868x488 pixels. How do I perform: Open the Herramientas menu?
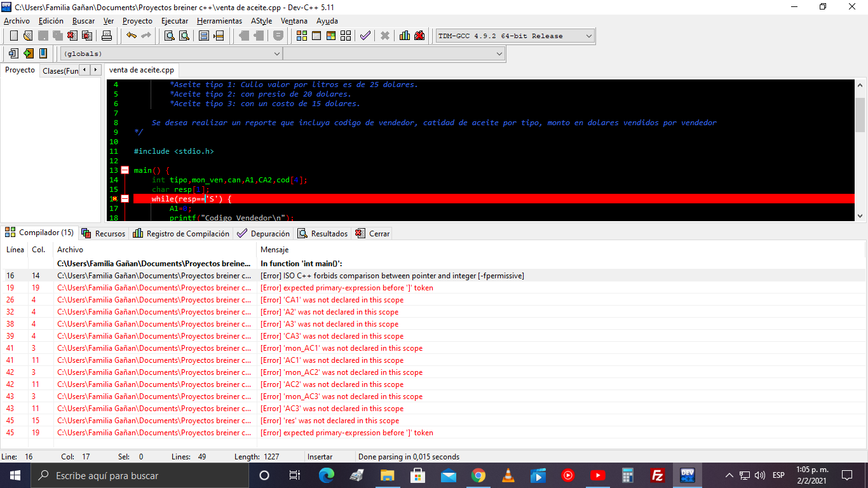pyautogui.click(x=219, y=21)
